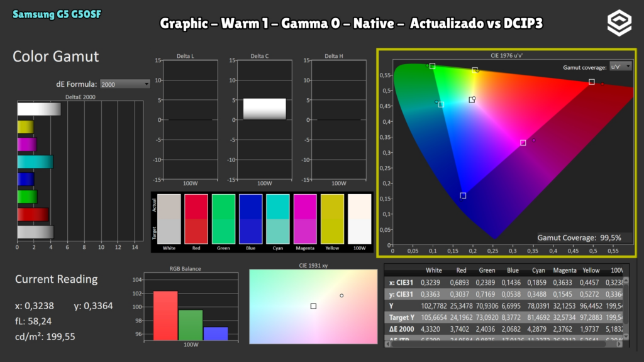Select the Cyan actual/target color swatch
Image resolution: width=644 pixels, height=362 pixels.
click(277, 219)
